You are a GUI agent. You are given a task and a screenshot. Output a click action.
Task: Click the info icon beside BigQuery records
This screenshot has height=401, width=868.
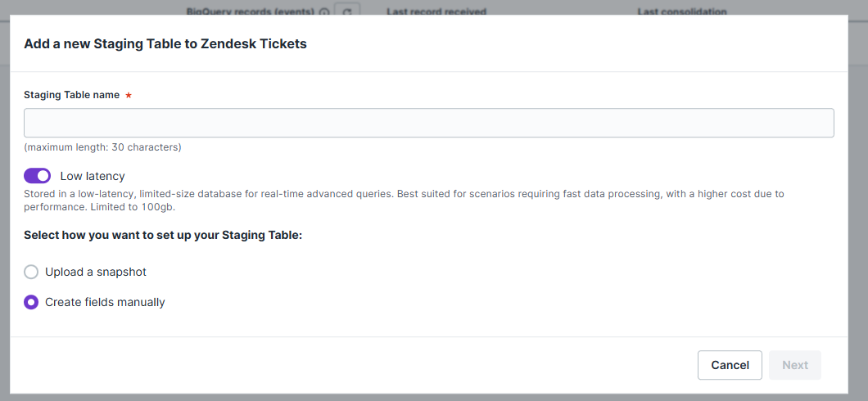pos(324,12)
